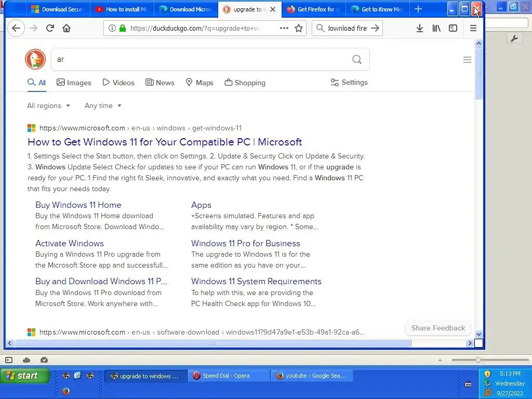Click the cloud sync icon in Opera status bar
532x399 pixels.
(26, 360)
